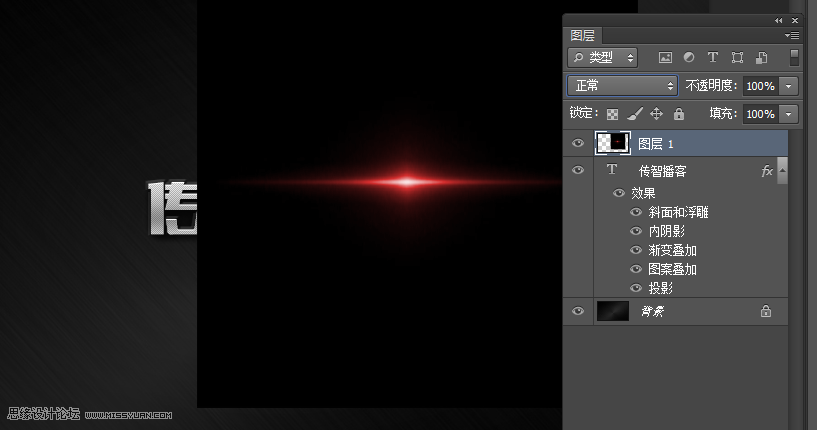Select the 背景 layer thumbnail

[613, 311]
